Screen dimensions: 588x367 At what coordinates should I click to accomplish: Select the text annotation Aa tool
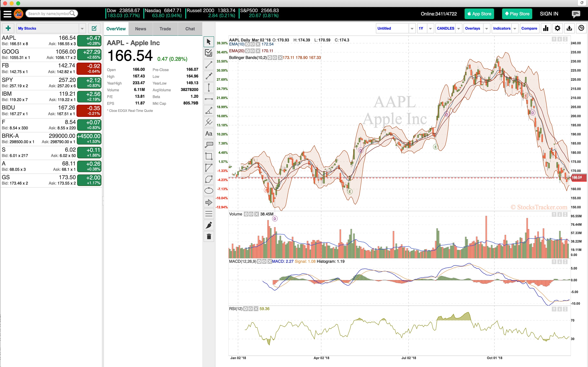(209, 134)
